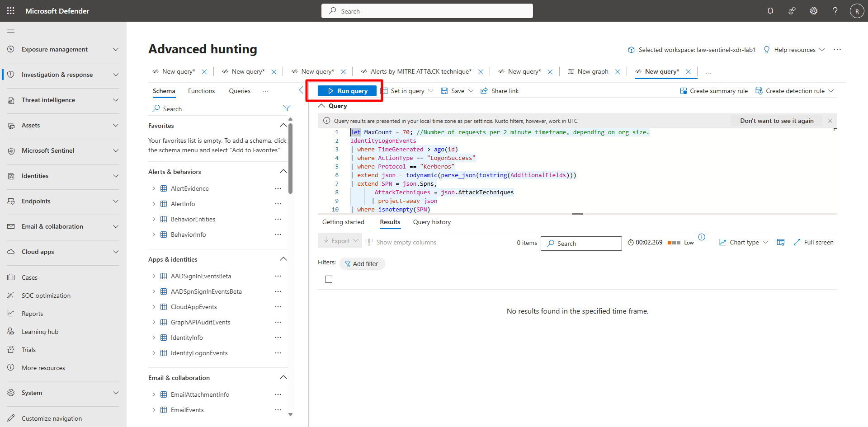This screenshot has width=868, height=427.
Task: Open the community feedback icon in header
Action: [x=792, y=11]
